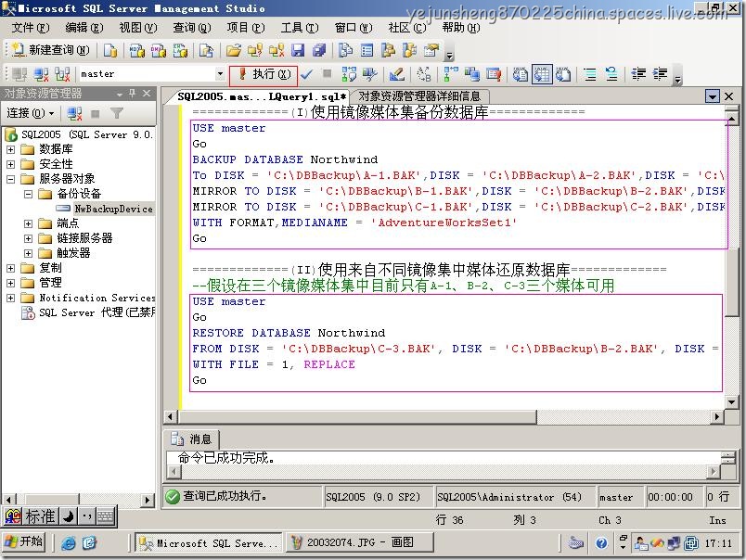Open the Help (帮助) menu
The width and height of the screenshot is (746, 560).
click(461, 28)
